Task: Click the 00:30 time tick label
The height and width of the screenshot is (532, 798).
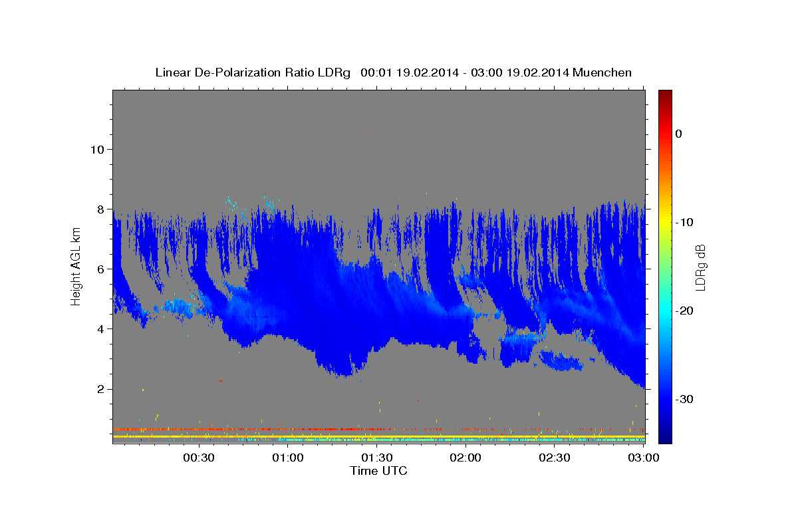Action: pyautogui.click(x=198, y=458)
